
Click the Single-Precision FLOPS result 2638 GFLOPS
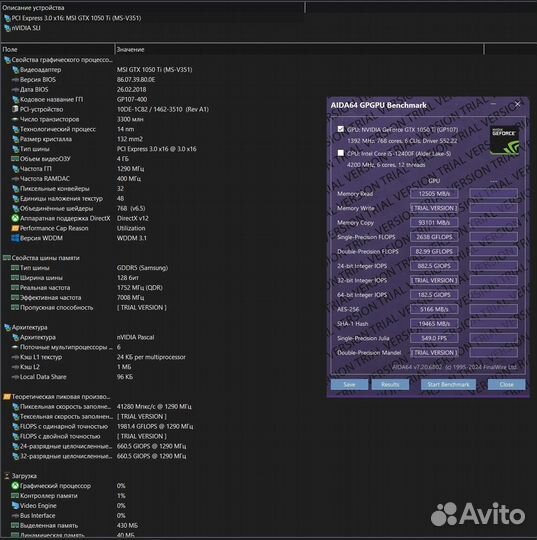tap(434, 237)
